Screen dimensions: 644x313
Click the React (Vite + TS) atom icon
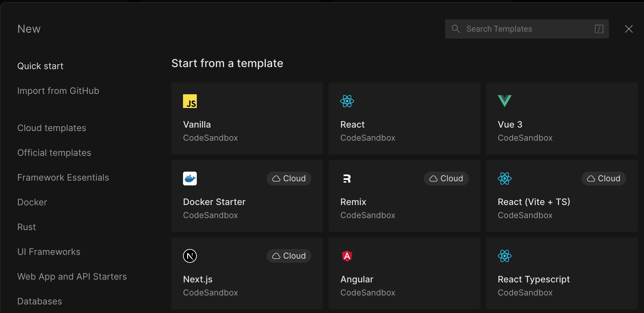pyautogui.click(x=505, y=179)
